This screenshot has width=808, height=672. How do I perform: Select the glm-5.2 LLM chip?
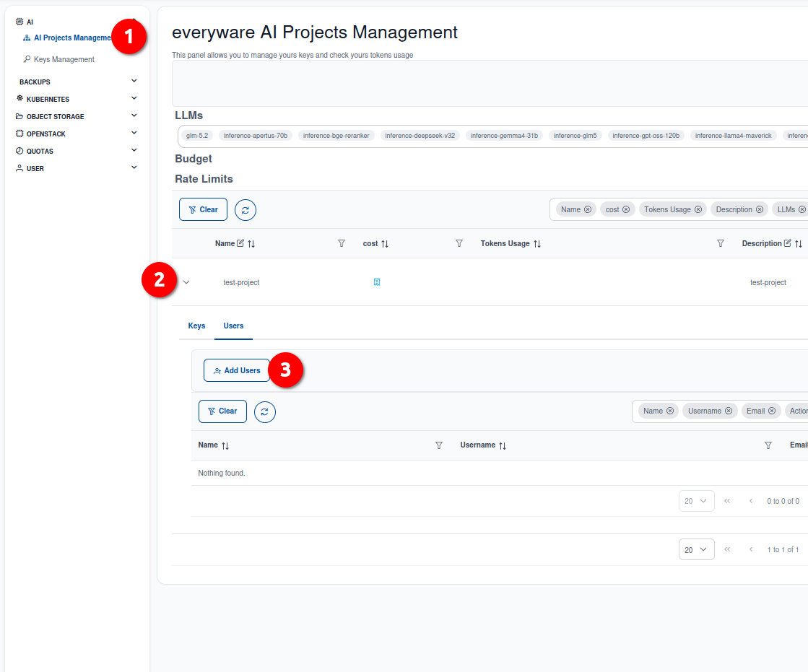(197, 136)
